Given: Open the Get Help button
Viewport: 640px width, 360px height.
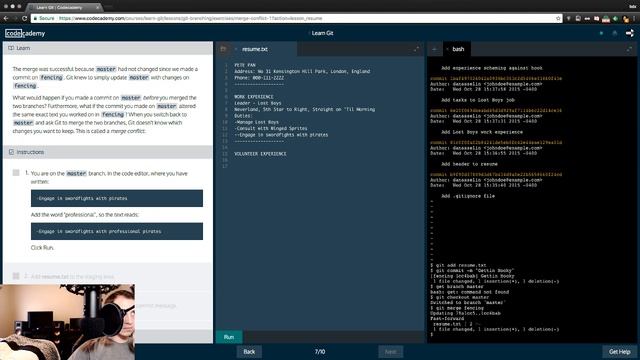Looking at the screenshot, I should (x=620, y=351).
